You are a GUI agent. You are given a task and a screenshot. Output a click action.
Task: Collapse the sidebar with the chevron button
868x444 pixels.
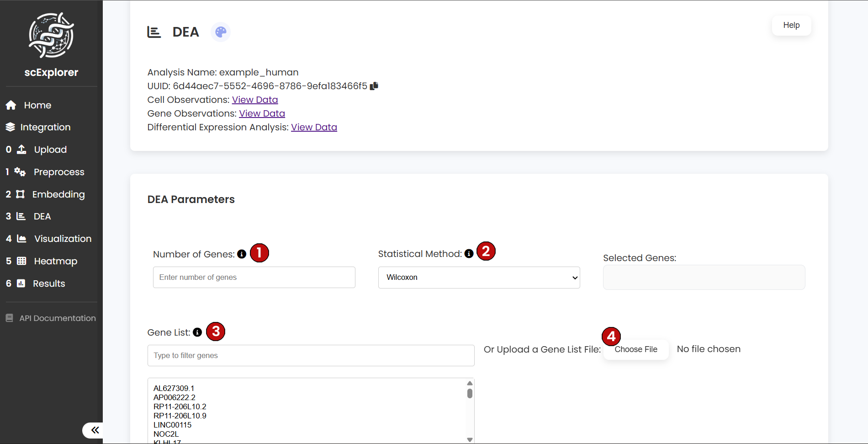[95, 430]
